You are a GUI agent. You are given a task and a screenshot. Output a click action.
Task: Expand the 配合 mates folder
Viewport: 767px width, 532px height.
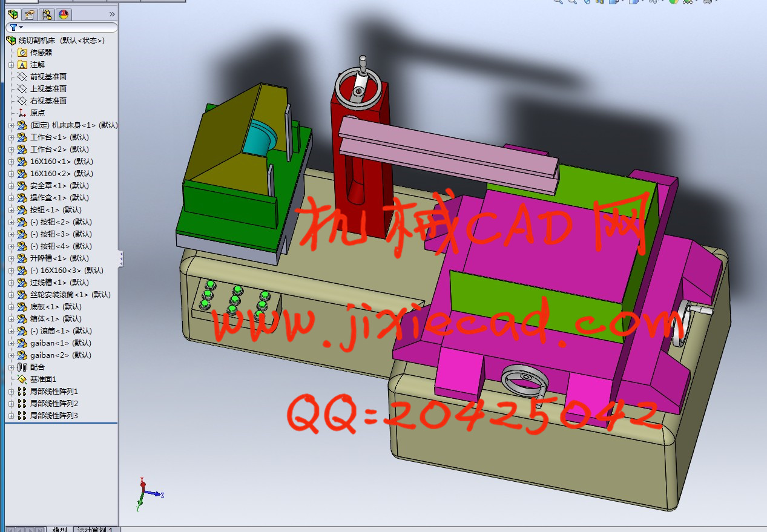[11, 367]
